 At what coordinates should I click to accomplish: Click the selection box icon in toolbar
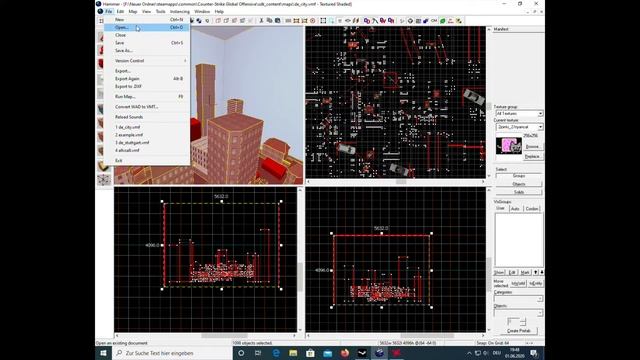(x=323, y=20)
